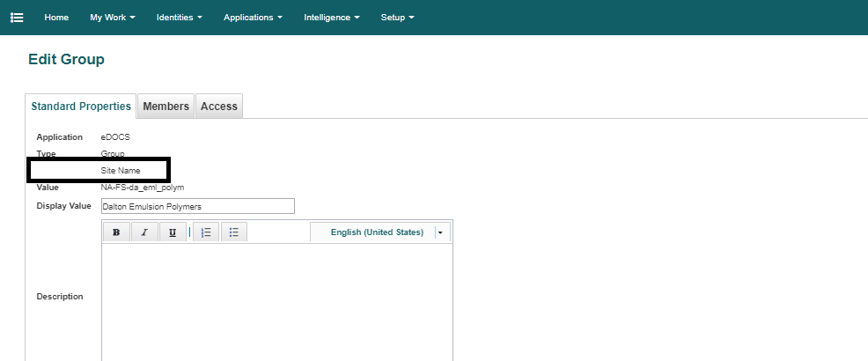Insert a bulleted list in description
The height and width of the screenshot is (361, 868).
click(234, 232)
